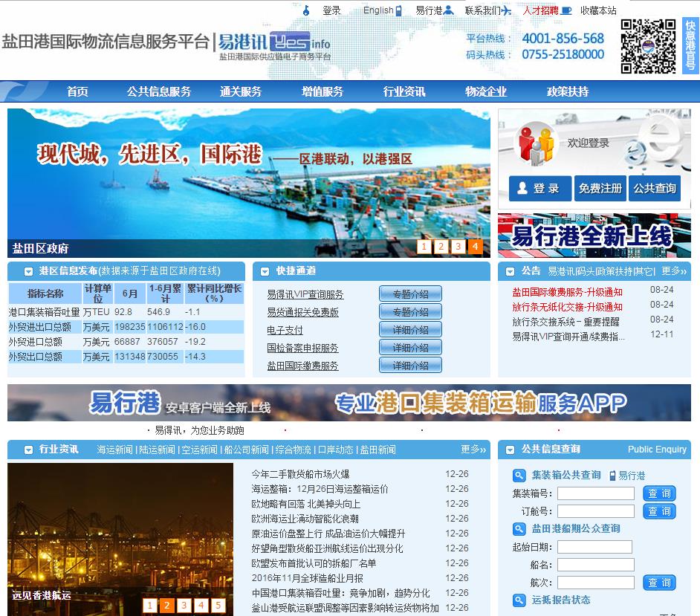
Task: Open news 今年二手散货船市场火爆
Action: click(300, 474)
